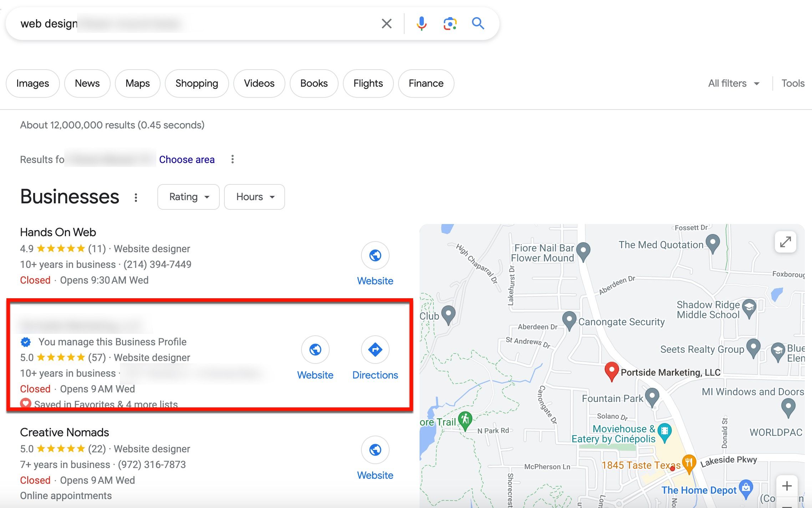Open Hands On Web website globe icon
The height and width of the screenshot is (508, 812).
pyautogui.click(x=375, y=255)
